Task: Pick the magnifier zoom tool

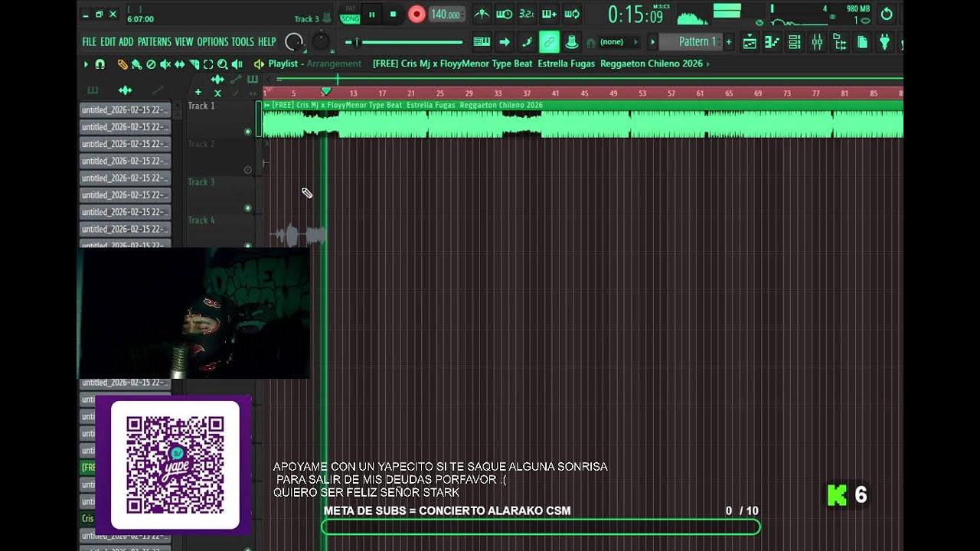Action: (222, 64)
